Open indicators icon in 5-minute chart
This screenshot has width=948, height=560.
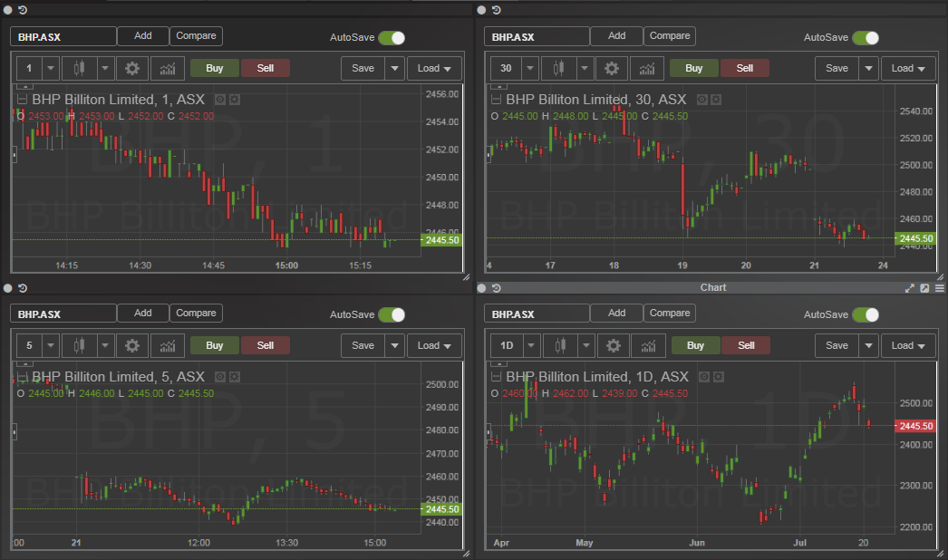pyautogui.click(x=168, y=345)
